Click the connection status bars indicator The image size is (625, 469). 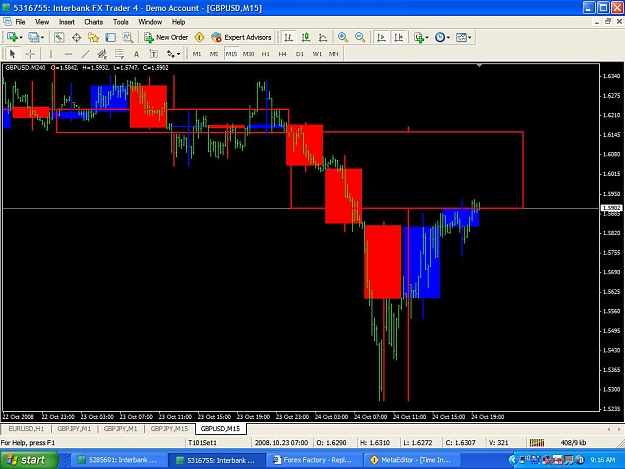pyautogui.click(x=537, y=443)
